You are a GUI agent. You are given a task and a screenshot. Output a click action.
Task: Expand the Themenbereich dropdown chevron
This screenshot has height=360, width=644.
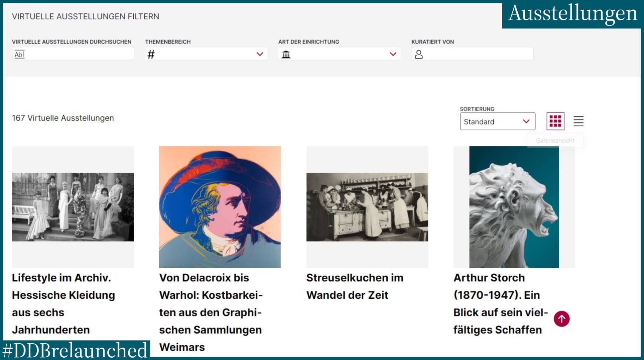point(260,54)
